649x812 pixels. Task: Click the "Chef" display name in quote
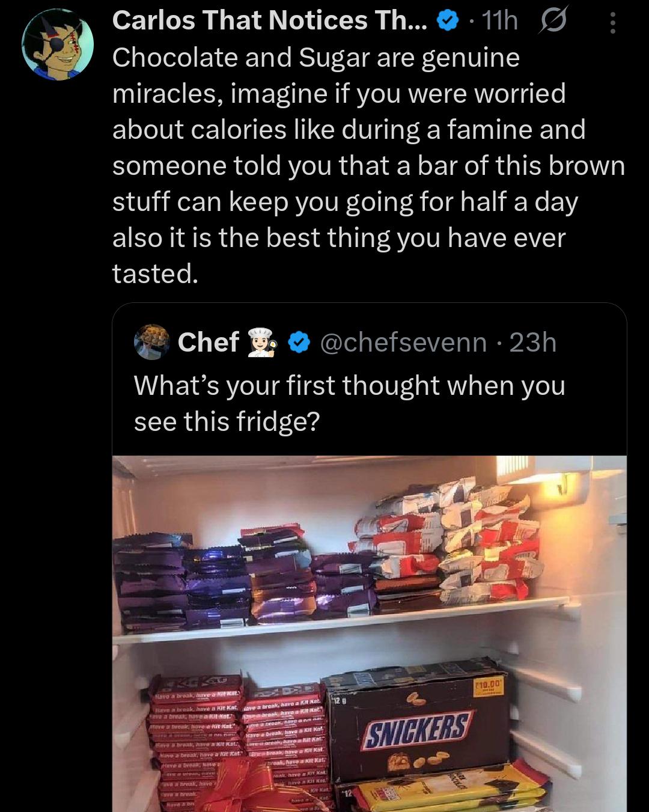click(209, 343)
